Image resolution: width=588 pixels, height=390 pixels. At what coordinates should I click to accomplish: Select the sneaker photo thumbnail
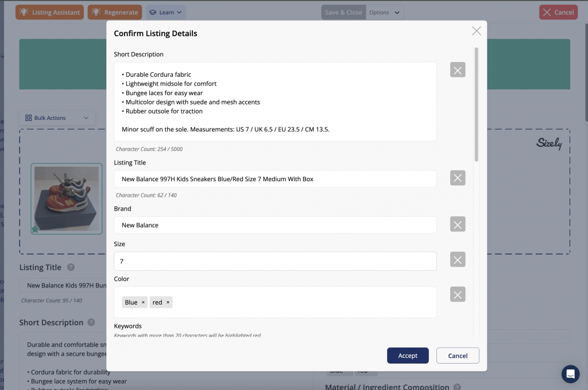(67, 198)
